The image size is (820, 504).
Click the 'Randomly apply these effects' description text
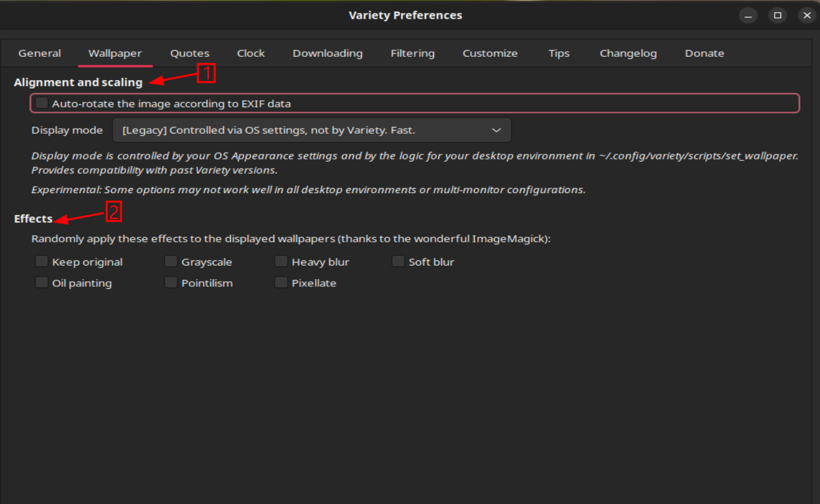click(x=291, y=238)
